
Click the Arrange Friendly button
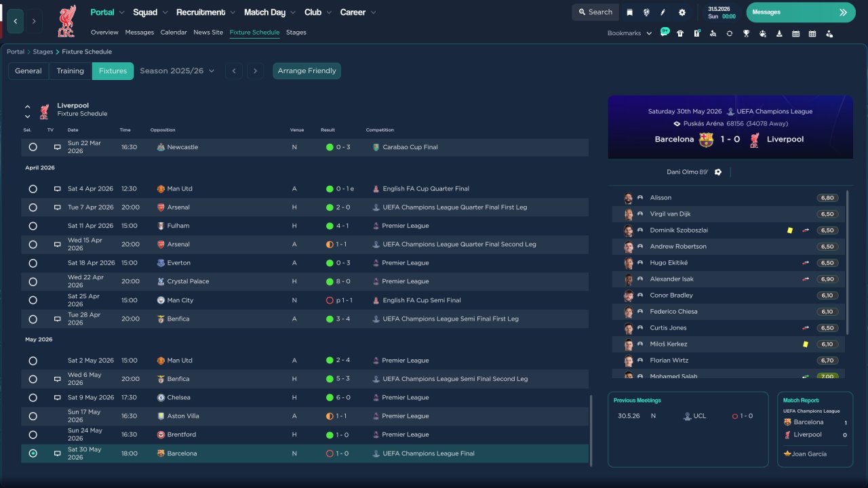307,71
